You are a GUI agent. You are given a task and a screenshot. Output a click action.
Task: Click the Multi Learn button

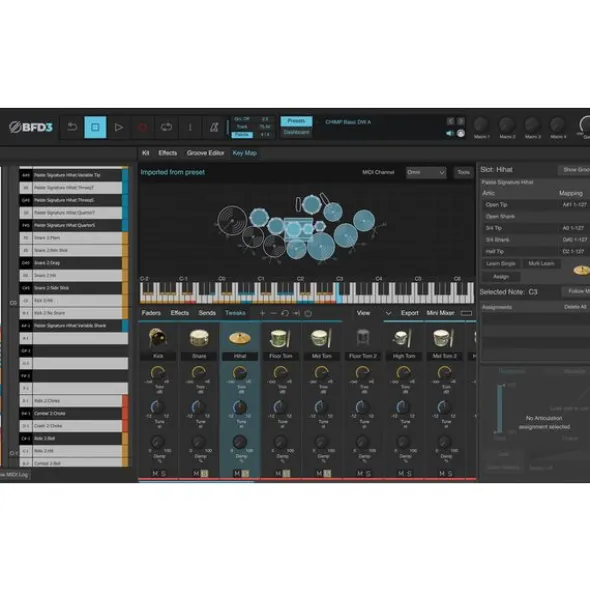pyautogui.click(x=541, y=264)
